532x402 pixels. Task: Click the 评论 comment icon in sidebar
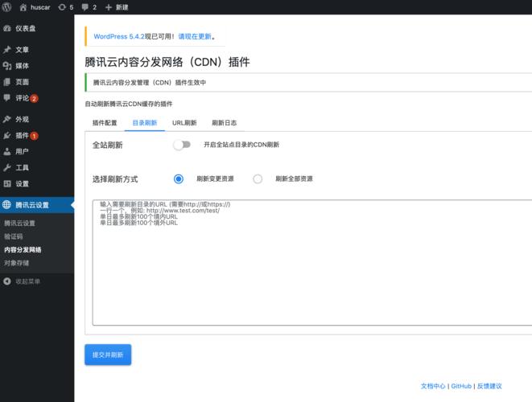pos(7,98)
